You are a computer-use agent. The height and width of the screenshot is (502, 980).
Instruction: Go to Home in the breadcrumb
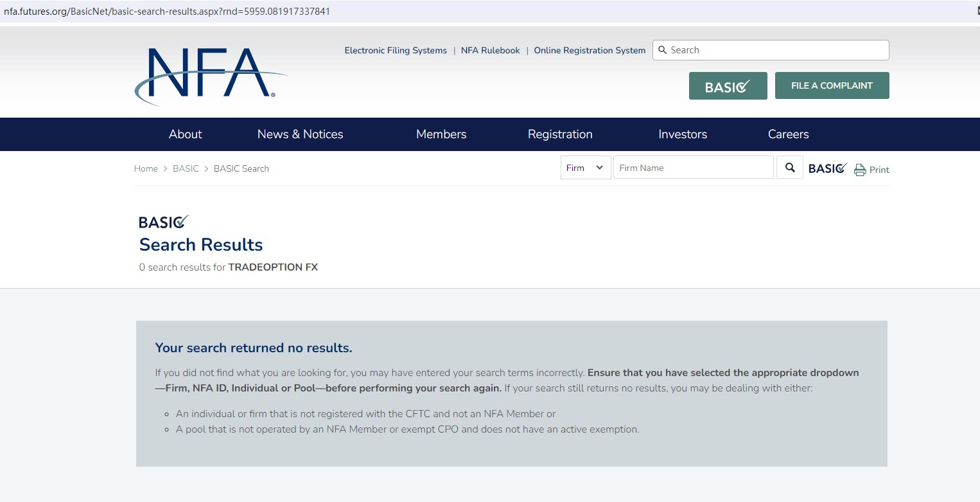(146, 168)
